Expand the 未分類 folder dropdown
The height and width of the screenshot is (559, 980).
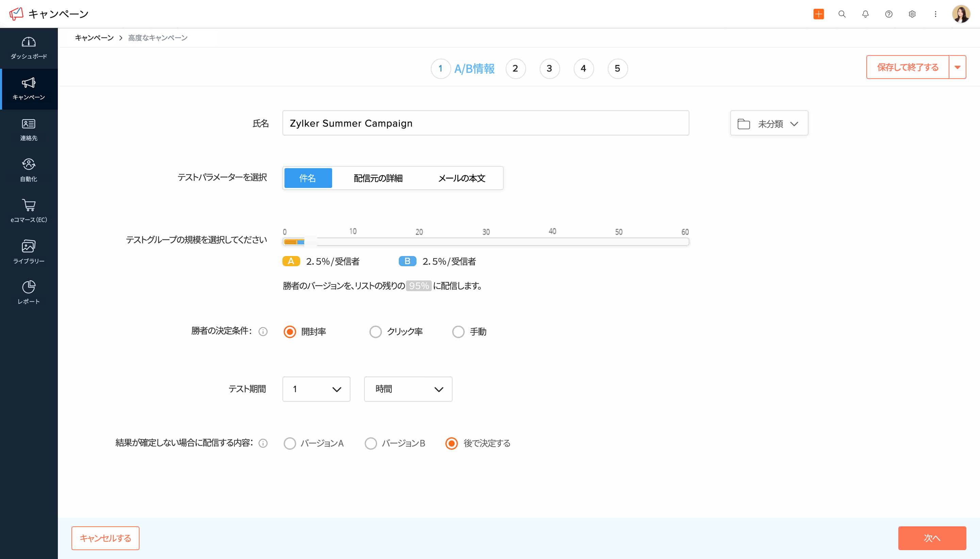[x=769, y=124]
